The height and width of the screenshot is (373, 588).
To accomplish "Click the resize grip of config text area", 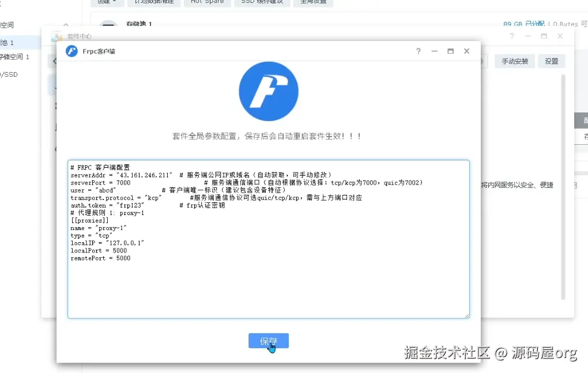I will pyautogui.click(x=467, y=316).
